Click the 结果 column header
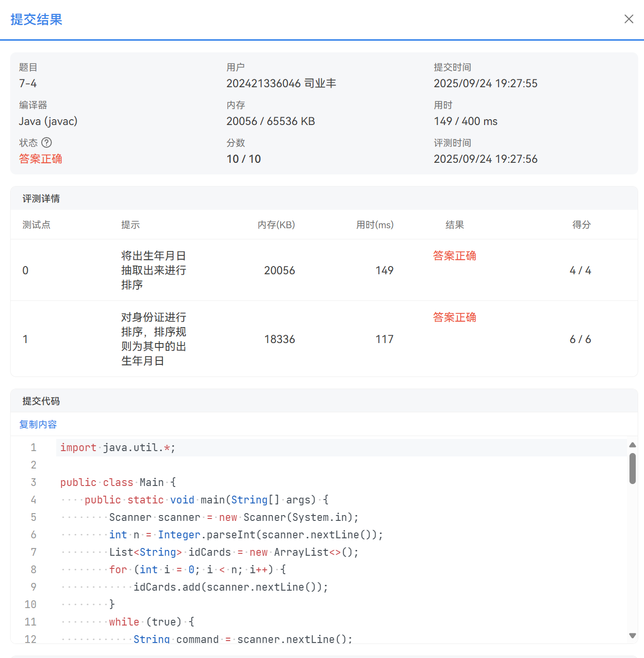This screenshot has width=644, height=658. [x=455, y=225]
